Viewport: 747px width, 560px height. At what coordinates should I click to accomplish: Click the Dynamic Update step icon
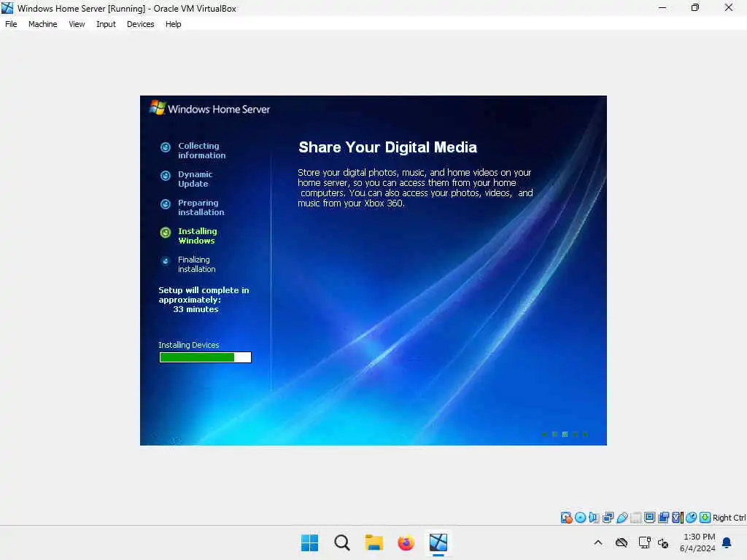[x=166, y=176]
